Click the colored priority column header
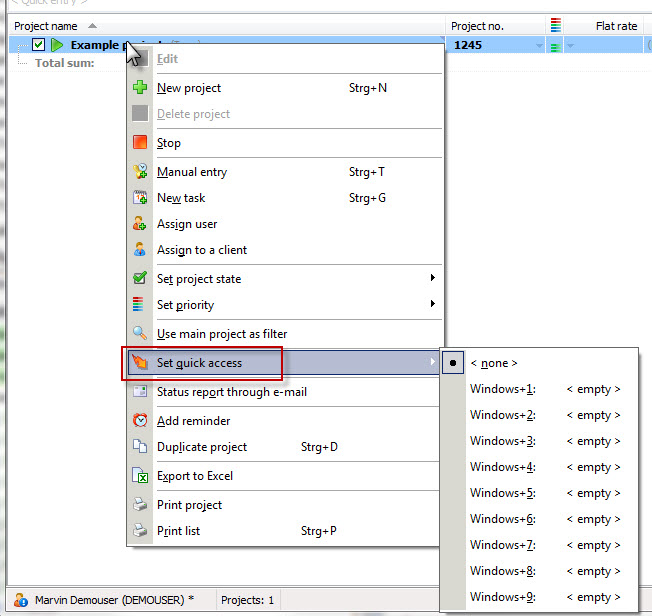This screenshot has width=652, height=616. click(x=556, y=25)
